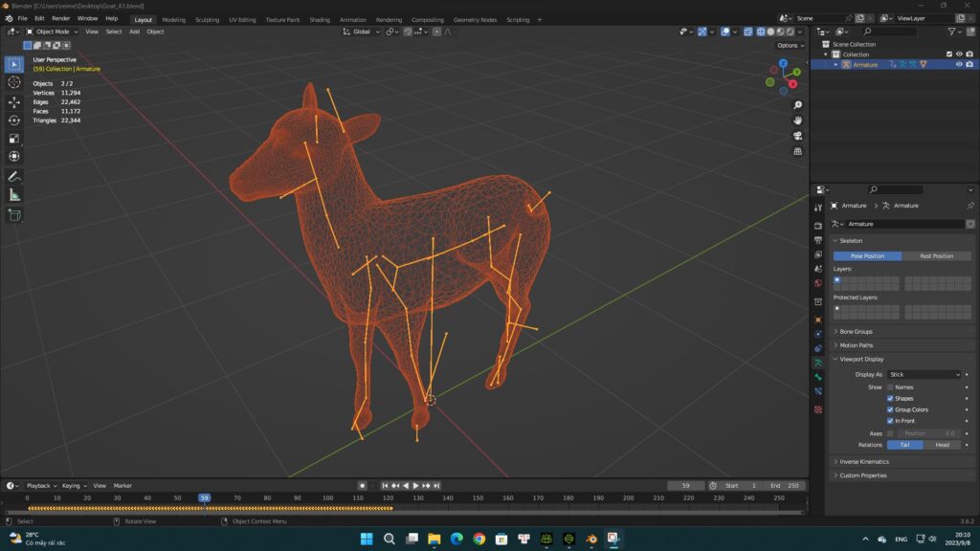Screen dimensions: 980x551
Task: Open the Display As dropdown set to Stick
Action: (x=924, y=374)
